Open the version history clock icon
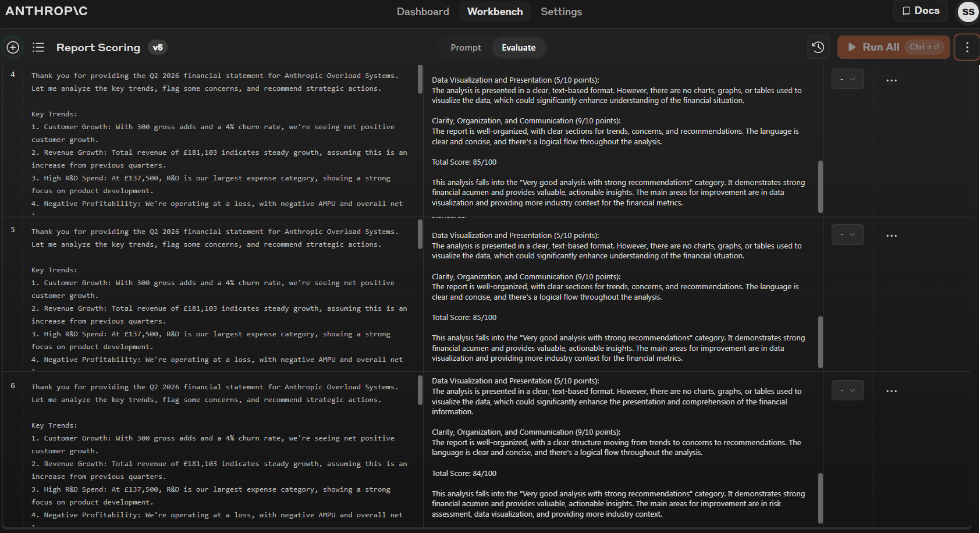The image size is (980, 533). tap(818, 48)
